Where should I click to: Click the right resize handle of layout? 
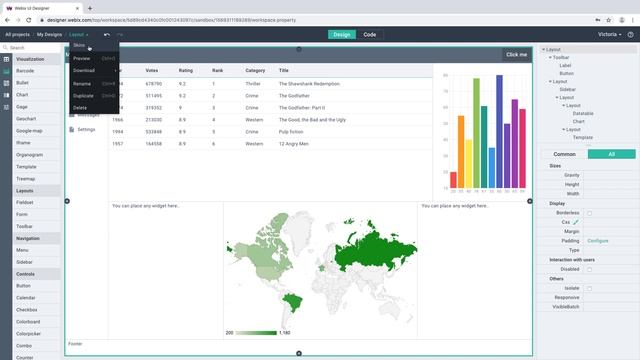click(530, 201)
